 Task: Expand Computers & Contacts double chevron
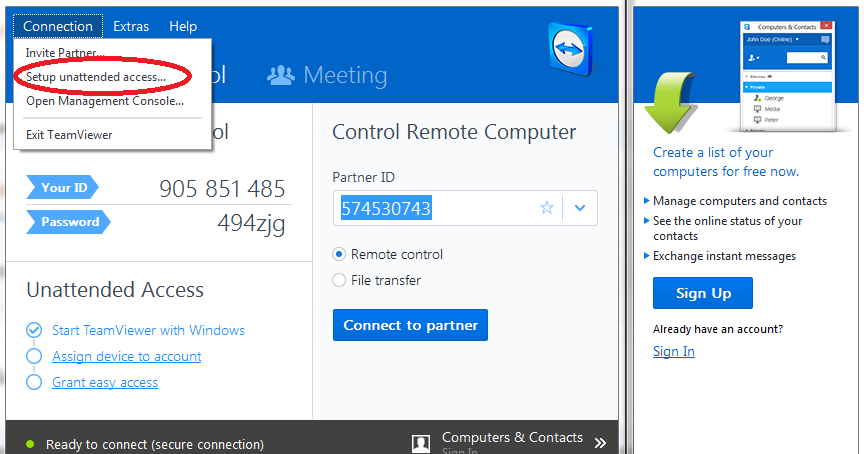[601, 442]
